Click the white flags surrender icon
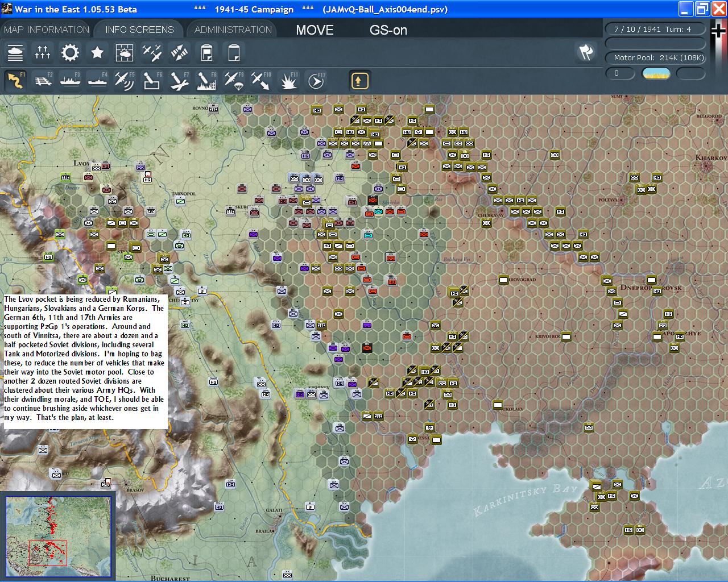728x582 pixels. [586, 53]
